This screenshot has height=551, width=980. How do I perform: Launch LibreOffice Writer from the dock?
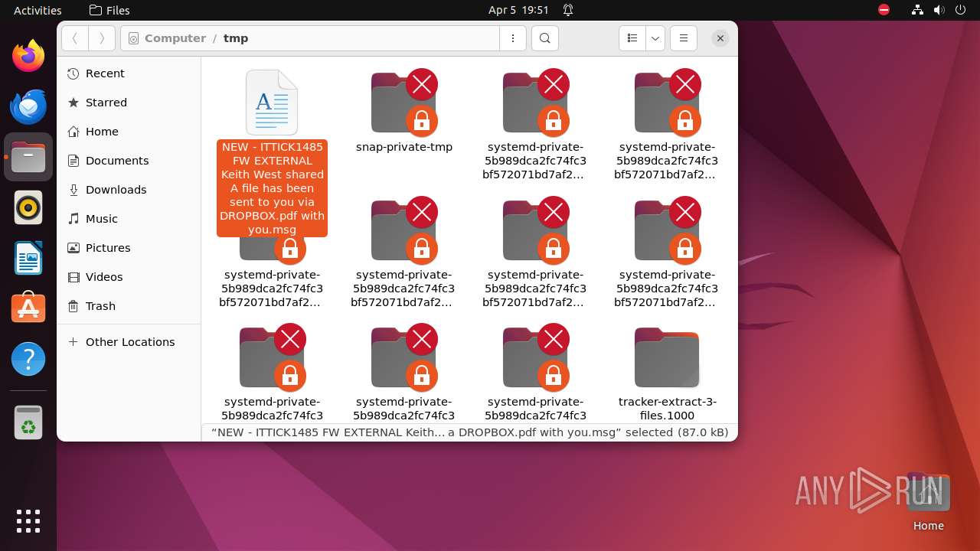click(28, 258)
